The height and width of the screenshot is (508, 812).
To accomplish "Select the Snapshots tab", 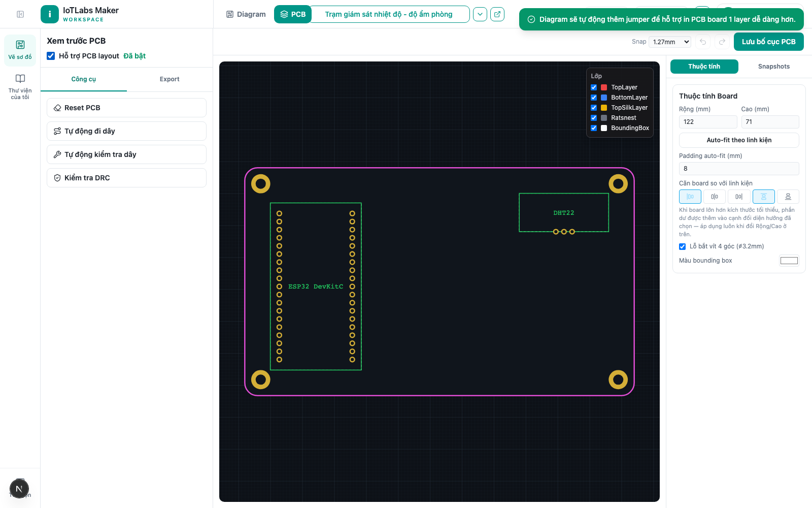I will [x=774, y=67].
